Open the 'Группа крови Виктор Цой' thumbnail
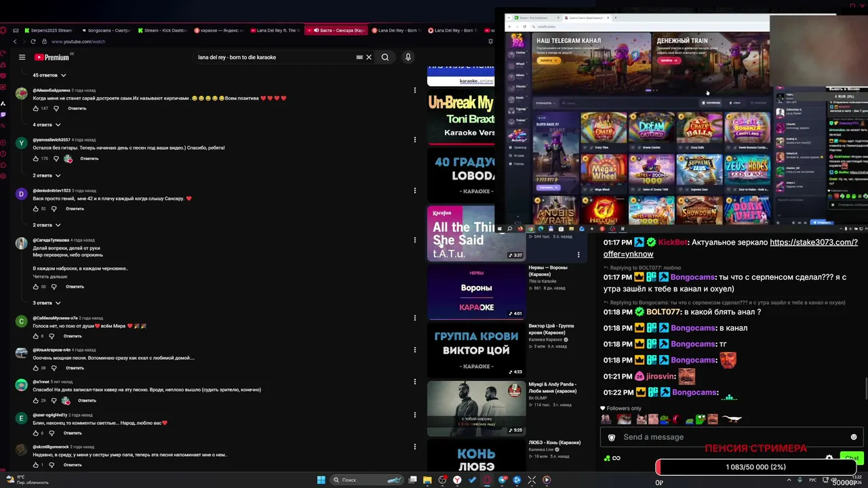This screenshot has height=488, width=868. click(x=476, y=350)
